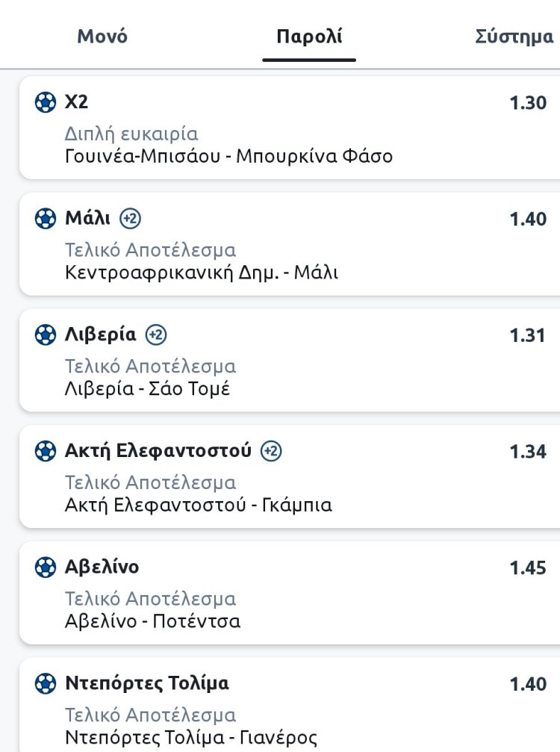Viewport: 560px width, 752px height.
Task: Click soccer ball icon beside X2
Action: [x=46, y=102]
